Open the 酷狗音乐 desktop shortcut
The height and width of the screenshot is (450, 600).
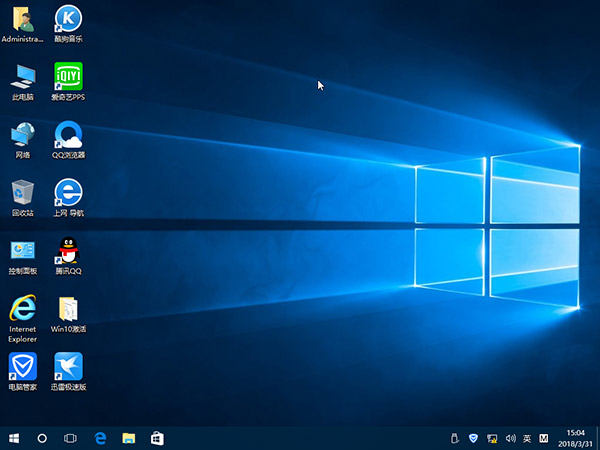click(68, 19)
